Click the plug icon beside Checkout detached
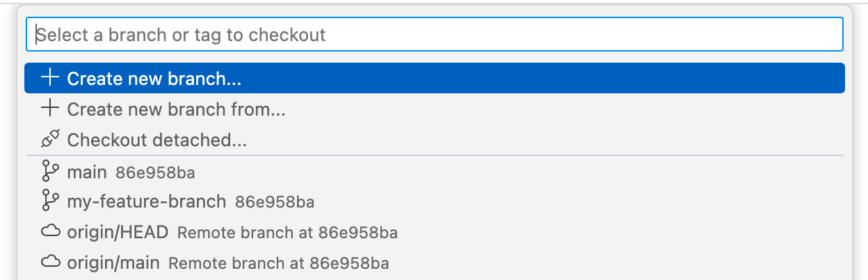 [49, 140]
